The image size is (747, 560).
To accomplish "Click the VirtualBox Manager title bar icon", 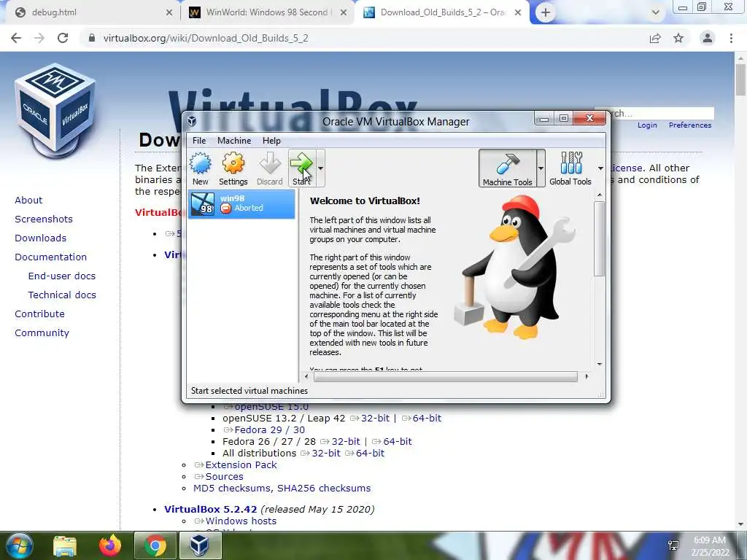I will click(192, 121).
